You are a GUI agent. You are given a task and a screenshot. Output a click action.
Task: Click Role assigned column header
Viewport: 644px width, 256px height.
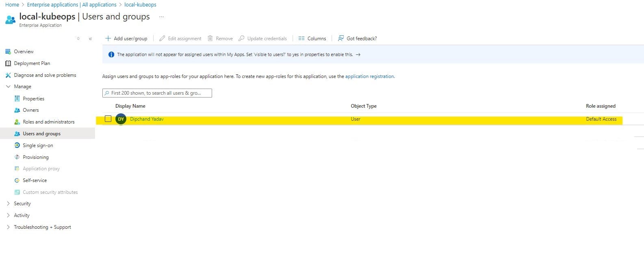601,106
